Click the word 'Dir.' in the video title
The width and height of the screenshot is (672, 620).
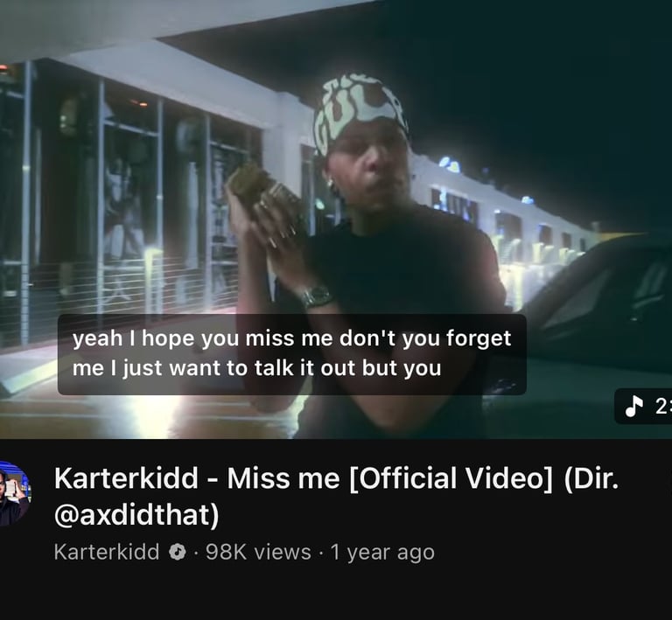[x=591, y=478]
